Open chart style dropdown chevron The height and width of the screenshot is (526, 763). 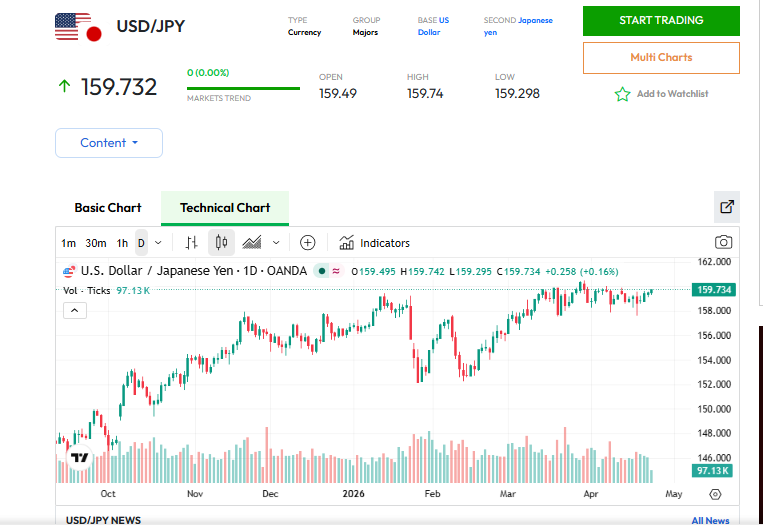coord(276,242)
